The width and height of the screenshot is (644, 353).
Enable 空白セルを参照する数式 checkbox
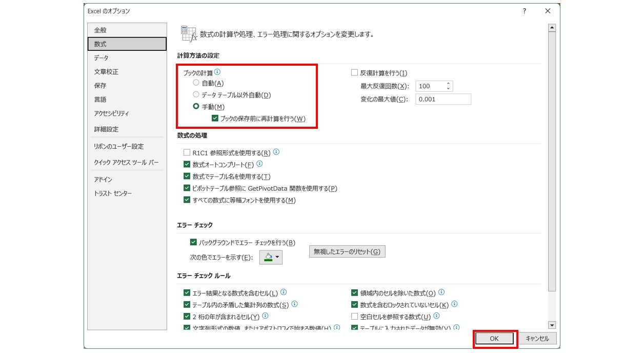pos(354,317)
